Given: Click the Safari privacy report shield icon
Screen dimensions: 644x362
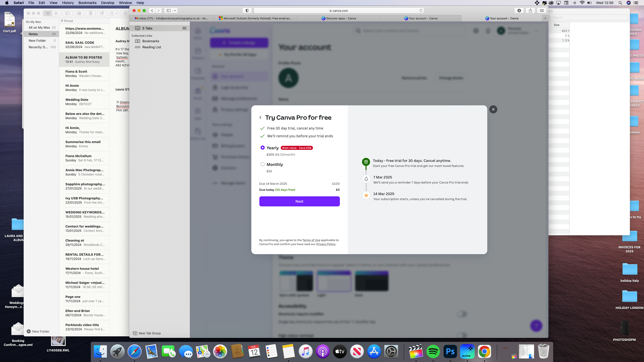Looking at the screenshot, I should [x=247, y=11].
